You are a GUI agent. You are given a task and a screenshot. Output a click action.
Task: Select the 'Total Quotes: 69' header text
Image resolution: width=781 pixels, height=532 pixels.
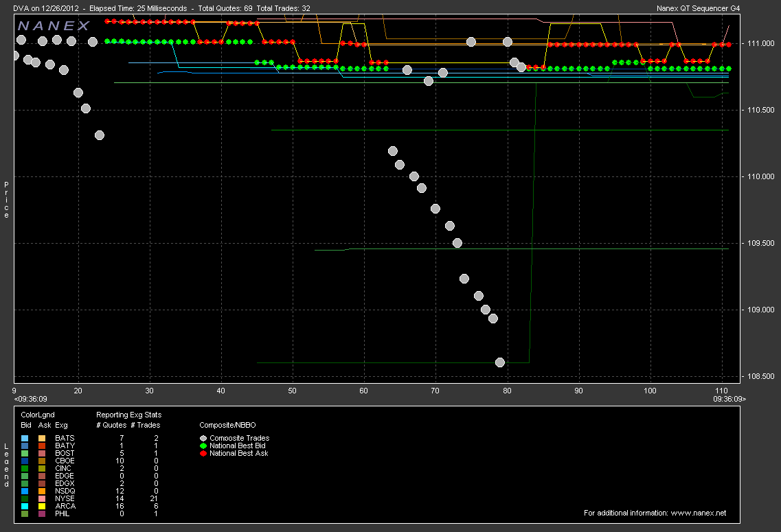click(225, 8)
